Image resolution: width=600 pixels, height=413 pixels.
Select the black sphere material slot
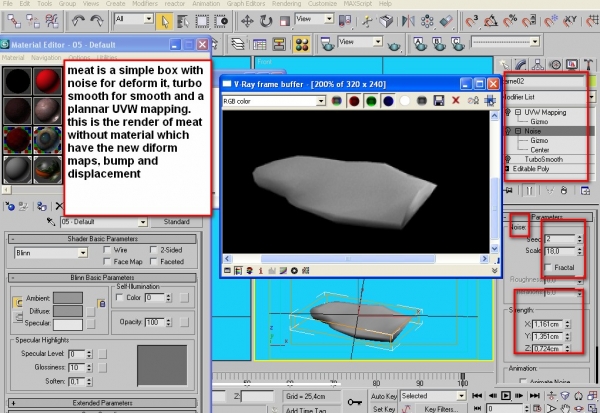click(x=18, y=81)
